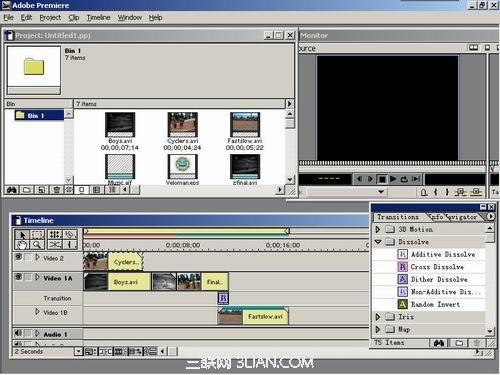Select the Razor tool in Timeline

70,234
